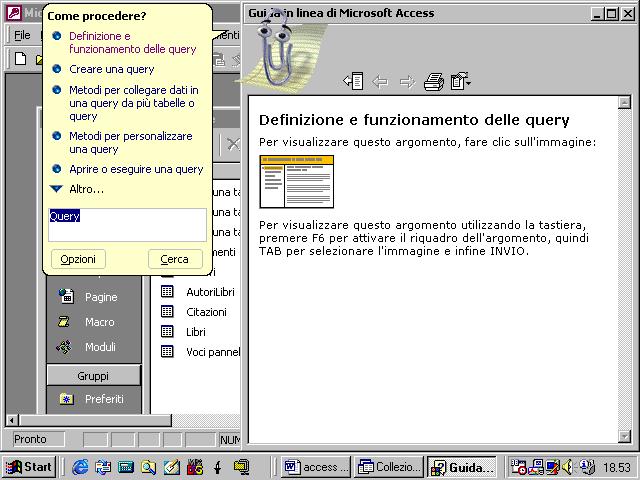The width and height of the screenshot is (640, 480).
Task: Click the pencil notepad quick launch icon
Action: tap(172, 467)
